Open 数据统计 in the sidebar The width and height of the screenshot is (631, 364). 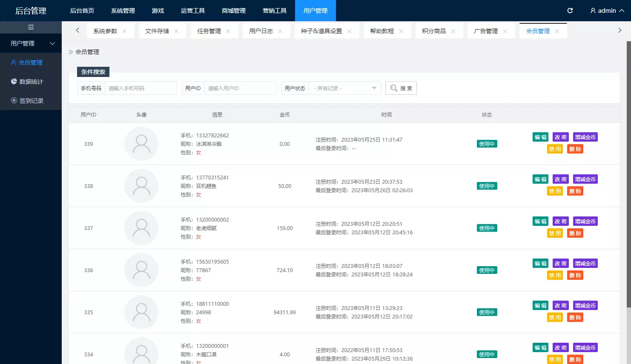31,82
